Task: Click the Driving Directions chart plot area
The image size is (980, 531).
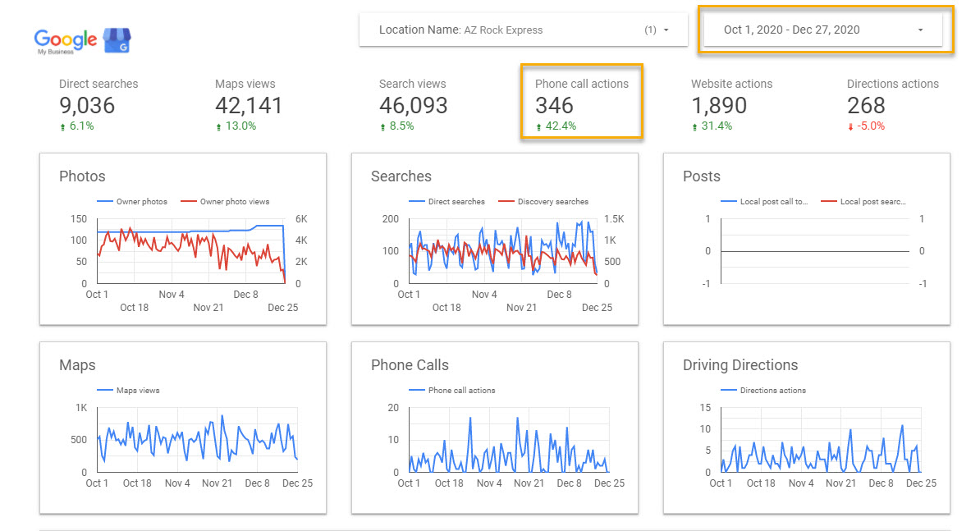Action: [821, 440]
